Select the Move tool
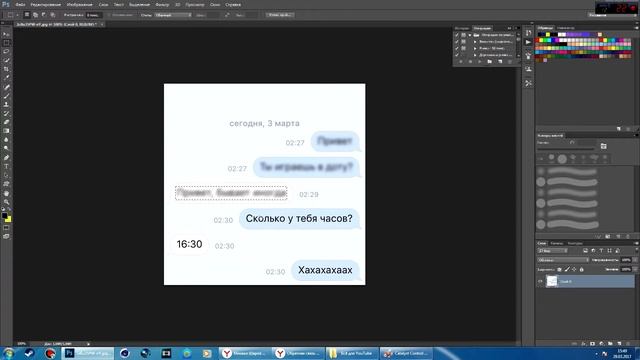Viewport: 640px width, 360px height. [x=6, y=34]
